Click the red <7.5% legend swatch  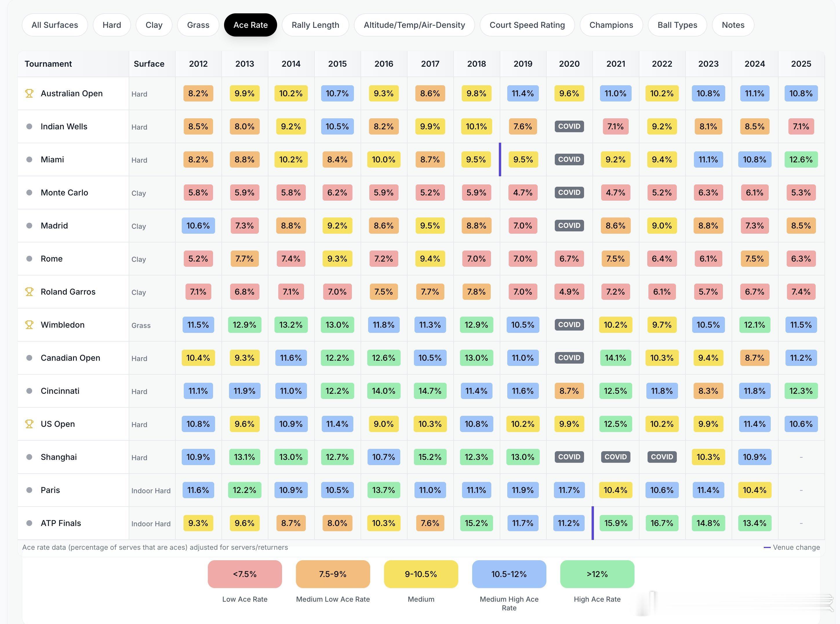[x=245, y=574]
